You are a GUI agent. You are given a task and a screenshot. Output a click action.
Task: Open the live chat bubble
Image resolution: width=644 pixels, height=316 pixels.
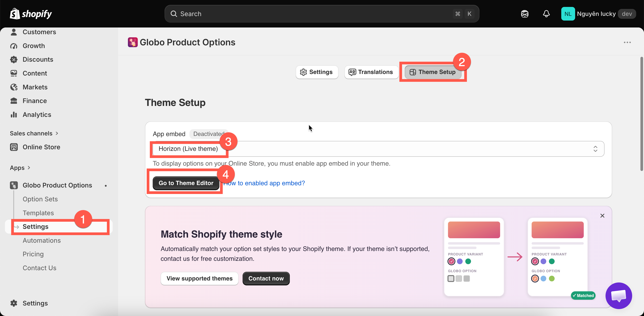(619, 296)
